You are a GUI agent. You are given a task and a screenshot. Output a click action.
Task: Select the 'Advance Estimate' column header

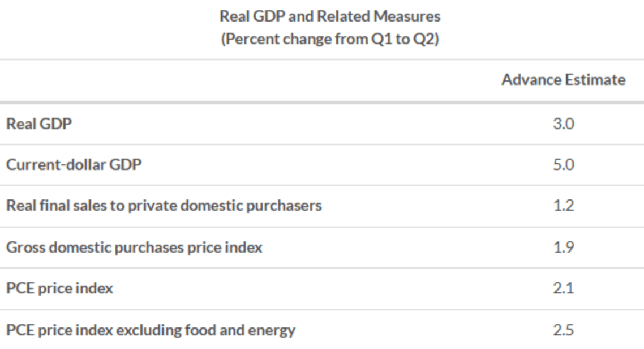click(563, 80)
